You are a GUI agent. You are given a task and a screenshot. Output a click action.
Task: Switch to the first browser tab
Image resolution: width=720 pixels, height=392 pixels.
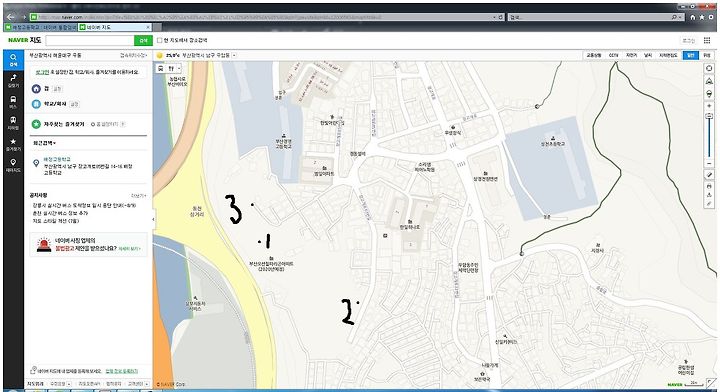coord(40,28)
